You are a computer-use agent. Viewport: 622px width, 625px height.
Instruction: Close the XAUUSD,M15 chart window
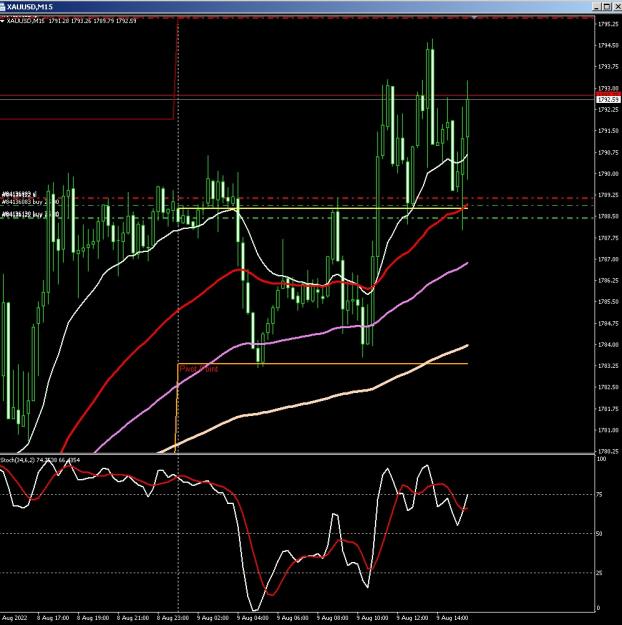pyautogui.click(x=617, y=6)
